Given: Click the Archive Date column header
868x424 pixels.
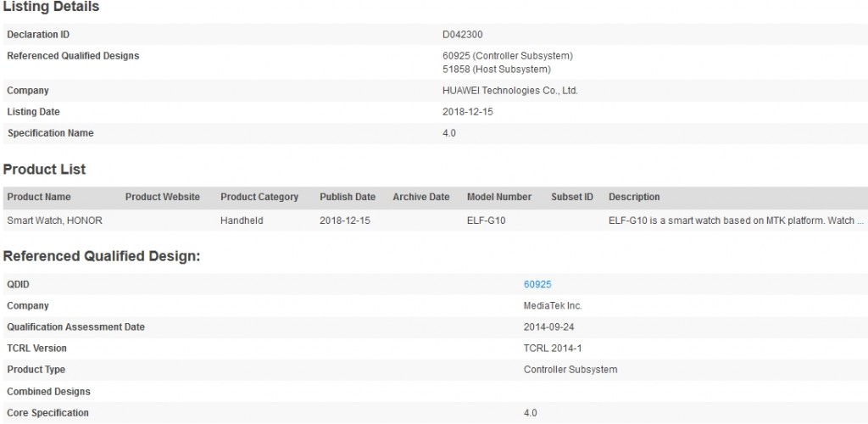Looking at the screenshot, I should [x=421, y=197].
